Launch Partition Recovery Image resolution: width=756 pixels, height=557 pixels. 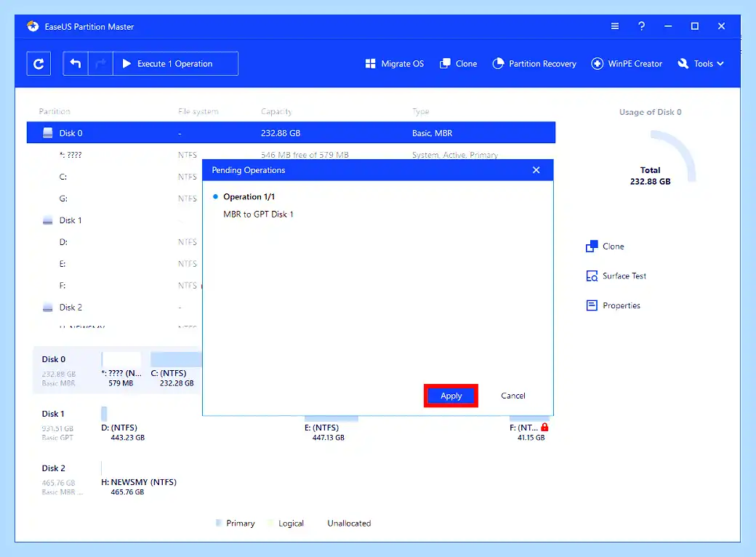(x=534, y=64)
